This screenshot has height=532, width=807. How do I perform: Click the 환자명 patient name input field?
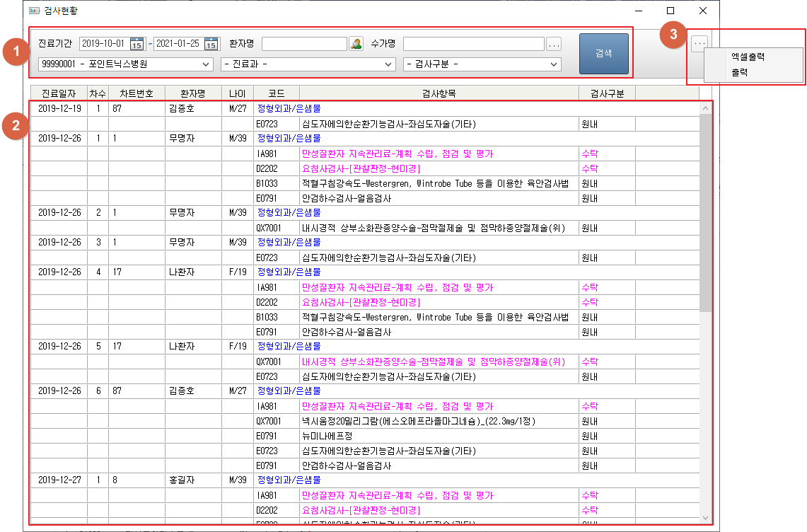point(304,44)
